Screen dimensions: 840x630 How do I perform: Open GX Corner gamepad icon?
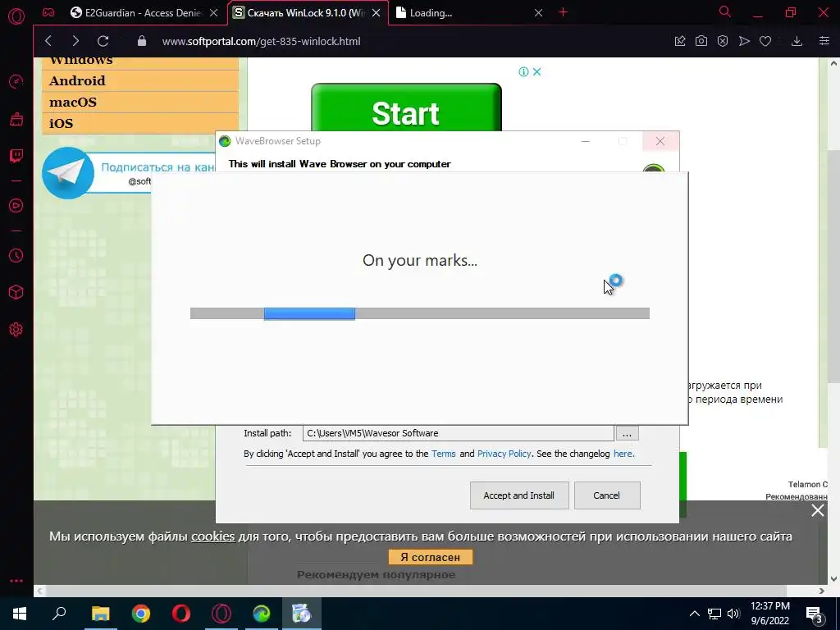[48, 12]
